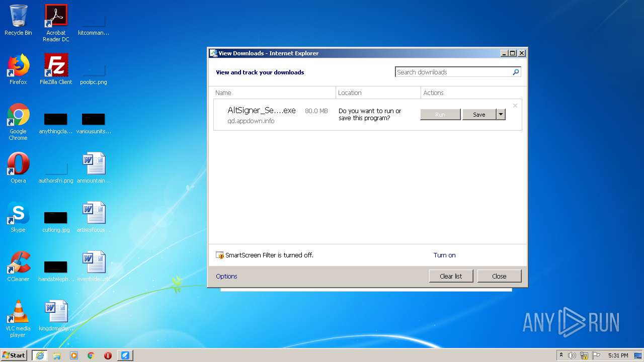644x362 pixels.
Task: Click the network tray icon
Action: tap(584, 355)
